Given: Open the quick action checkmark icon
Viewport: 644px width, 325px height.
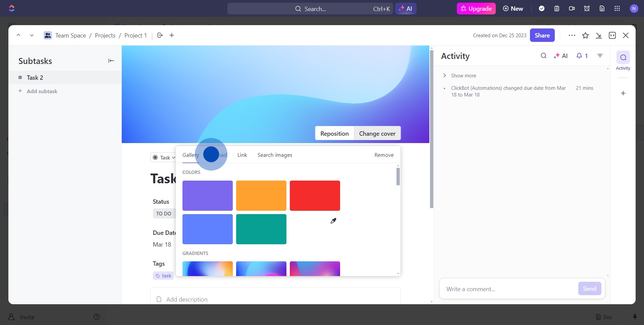Looking at the screenshot, I should pyautogui.click(x=542, y=9).
